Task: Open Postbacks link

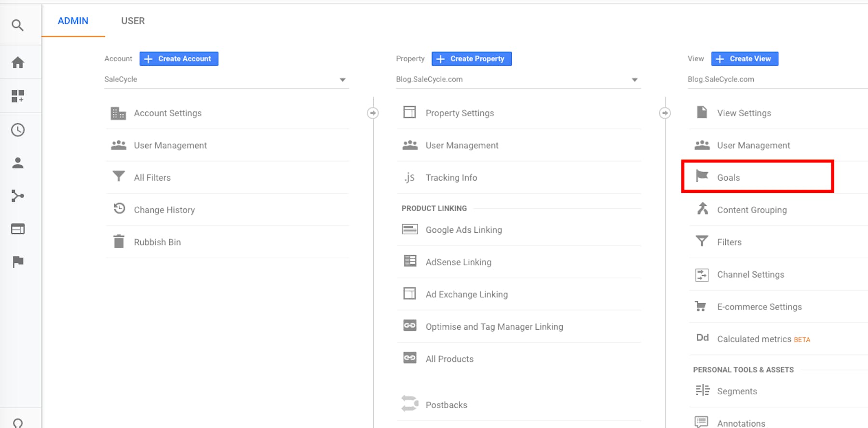Action: point(447,405)
